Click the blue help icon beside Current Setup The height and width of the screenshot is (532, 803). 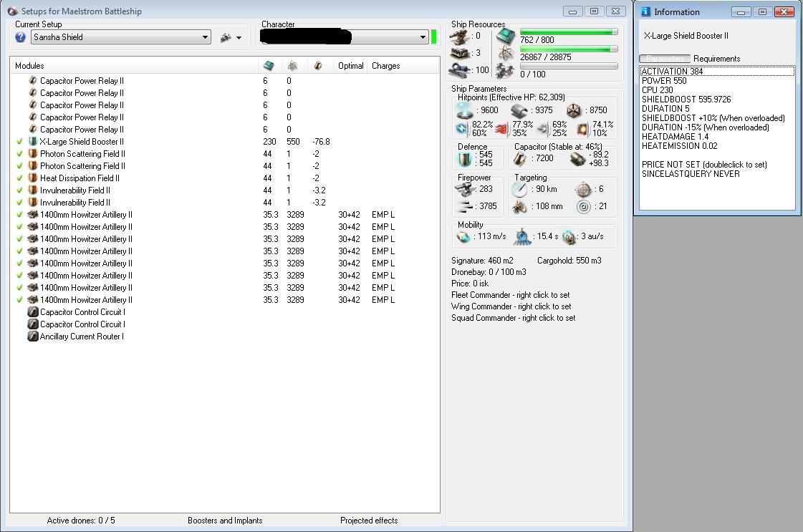[21, 37]
